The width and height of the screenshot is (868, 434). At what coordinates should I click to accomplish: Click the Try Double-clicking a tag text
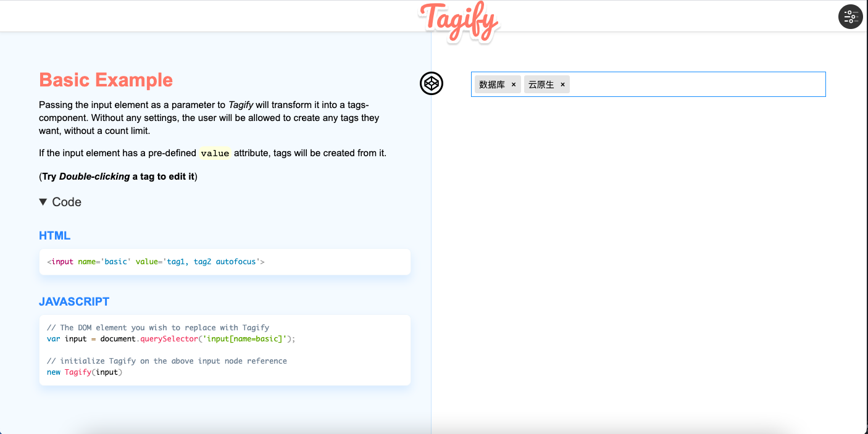coord(118,177)
